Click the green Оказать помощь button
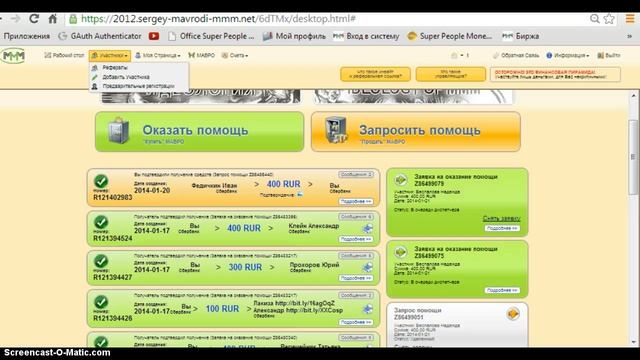Viewport: 640px width, 360px height. click(x=200, y=132)
